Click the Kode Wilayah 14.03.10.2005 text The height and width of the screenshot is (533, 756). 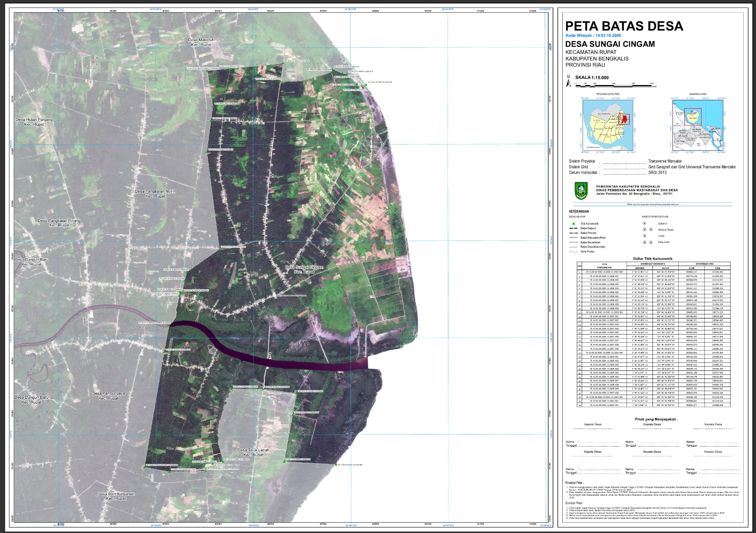coord(593,35)
